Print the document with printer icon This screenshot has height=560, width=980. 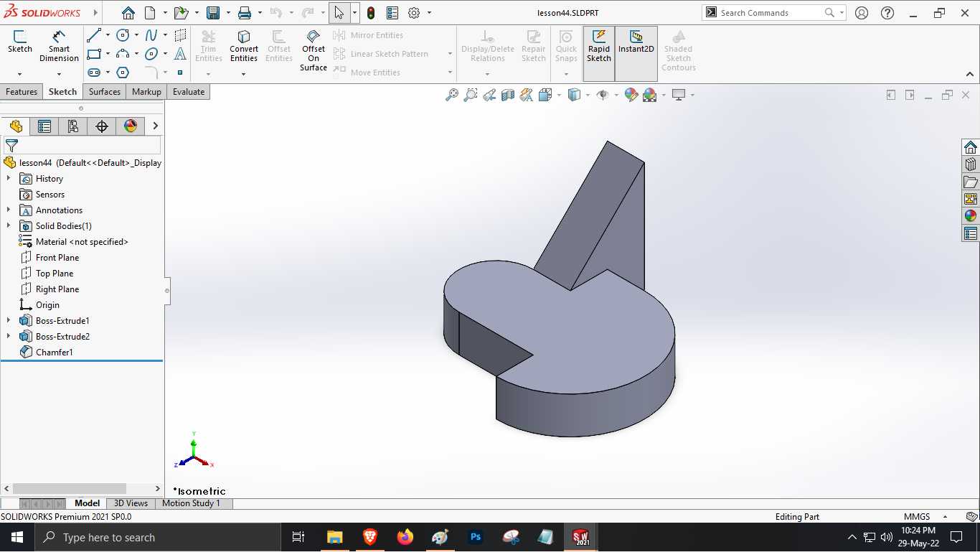point(245,13)
